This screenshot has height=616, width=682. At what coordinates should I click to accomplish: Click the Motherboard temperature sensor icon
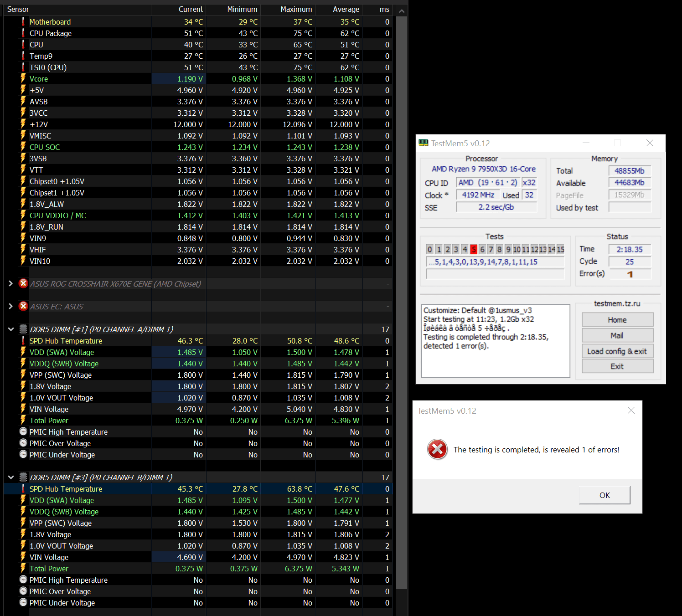(23, 21)
